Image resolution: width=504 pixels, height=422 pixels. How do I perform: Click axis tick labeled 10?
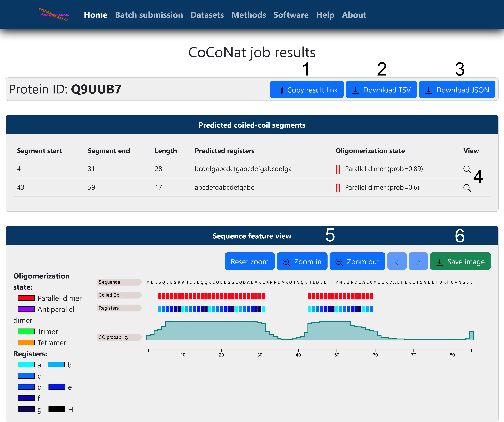point(183,355)
